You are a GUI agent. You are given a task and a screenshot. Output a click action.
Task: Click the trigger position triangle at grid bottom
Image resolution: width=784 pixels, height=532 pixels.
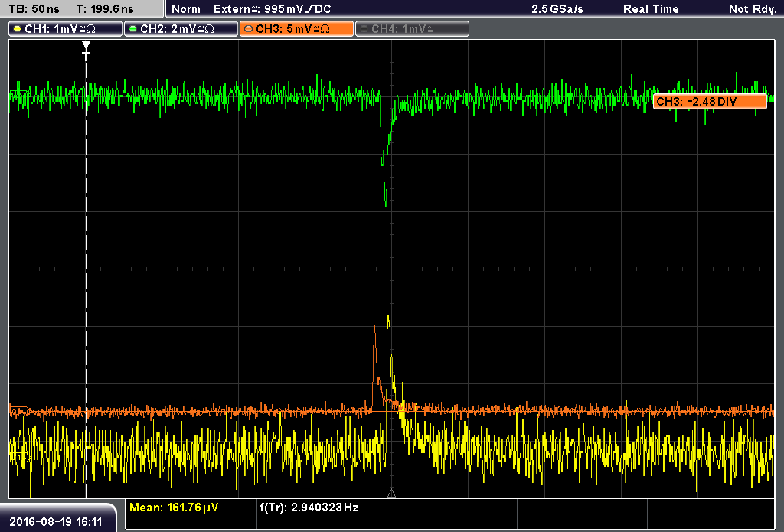coord(391,493)
